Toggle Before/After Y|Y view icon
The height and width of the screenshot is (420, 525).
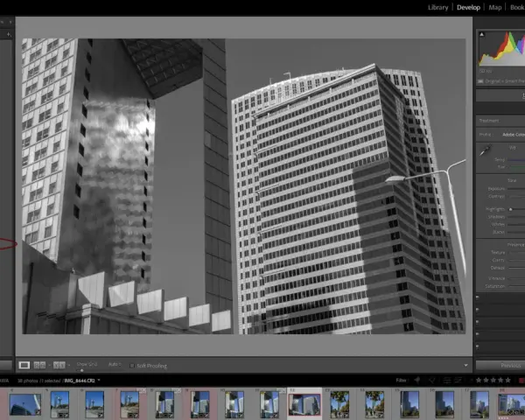pos(59,365)
